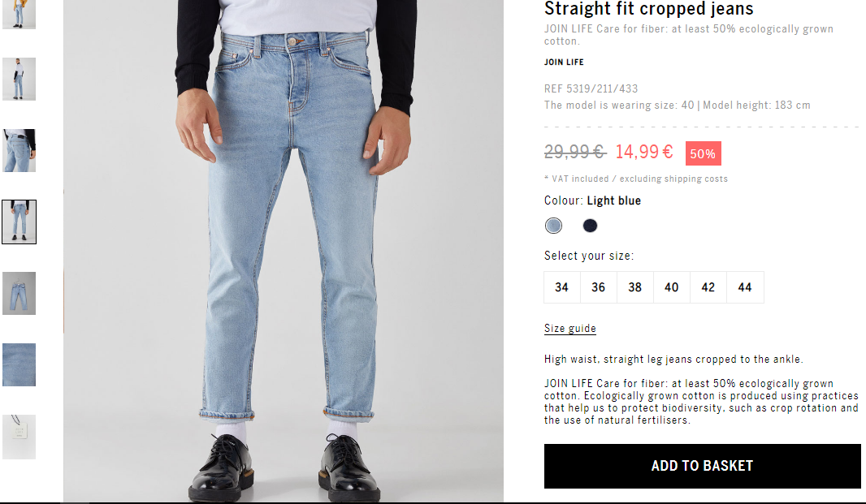Screen dimensions: 866x504
Task: View the flat-lay jeans thumbnail
Action: point(19,293)
